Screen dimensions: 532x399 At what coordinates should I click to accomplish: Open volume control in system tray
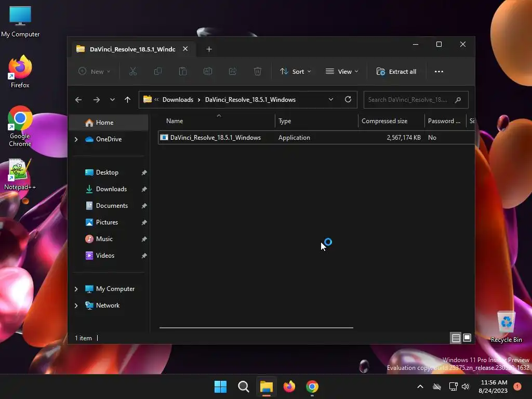(x=465, y=387)
